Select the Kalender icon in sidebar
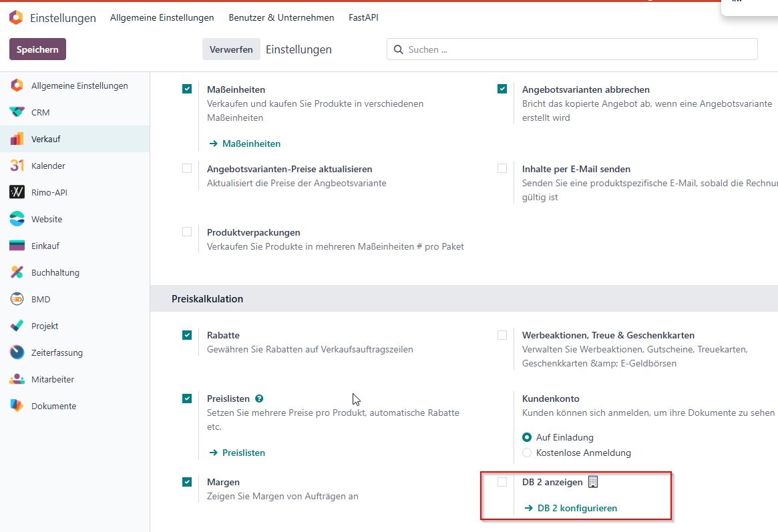Screen dimensions: 778x532 (17, 166)
